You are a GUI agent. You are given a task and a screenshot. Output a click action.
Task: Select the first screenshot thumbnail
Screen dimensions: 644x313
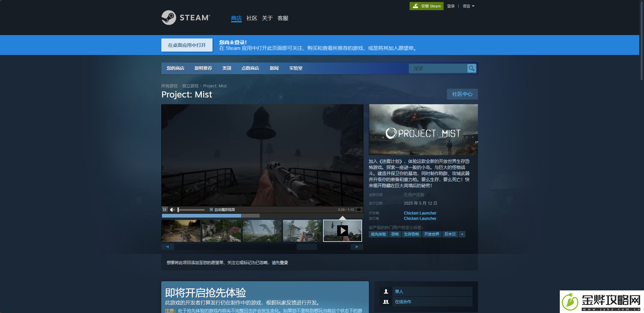click(x=181, y=231)
